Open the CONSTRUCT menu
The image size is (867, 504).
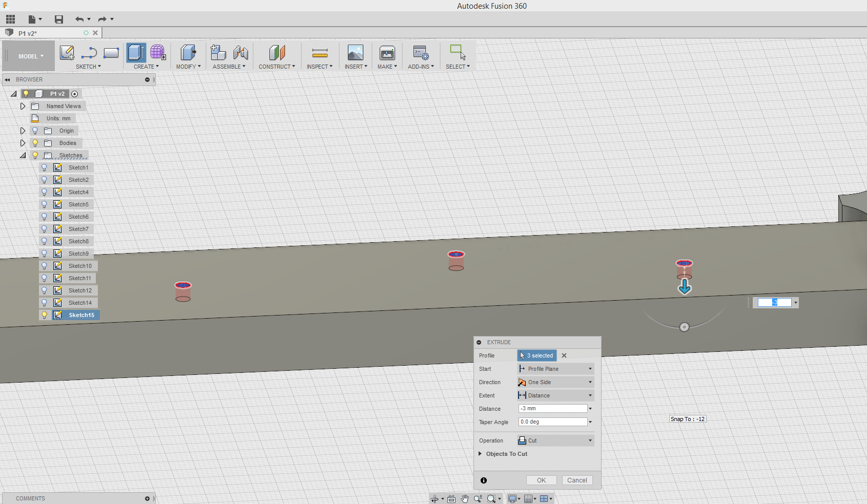(277, 67)
